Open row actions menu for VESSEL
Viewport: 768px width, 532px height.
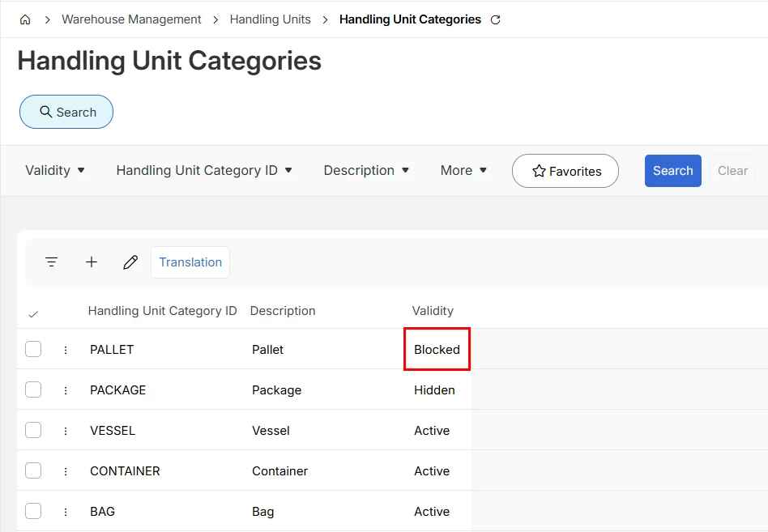pos(66,431)
